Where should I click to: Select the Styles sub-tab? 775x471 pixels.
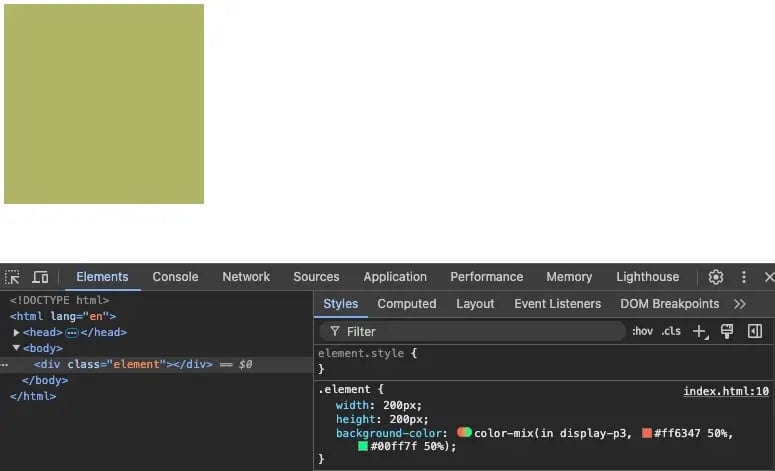(341, 303)
